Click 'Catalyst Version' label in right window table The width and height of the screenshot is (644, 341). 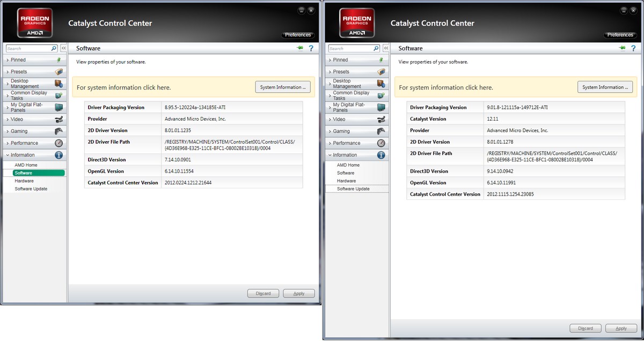coord(428,119)
